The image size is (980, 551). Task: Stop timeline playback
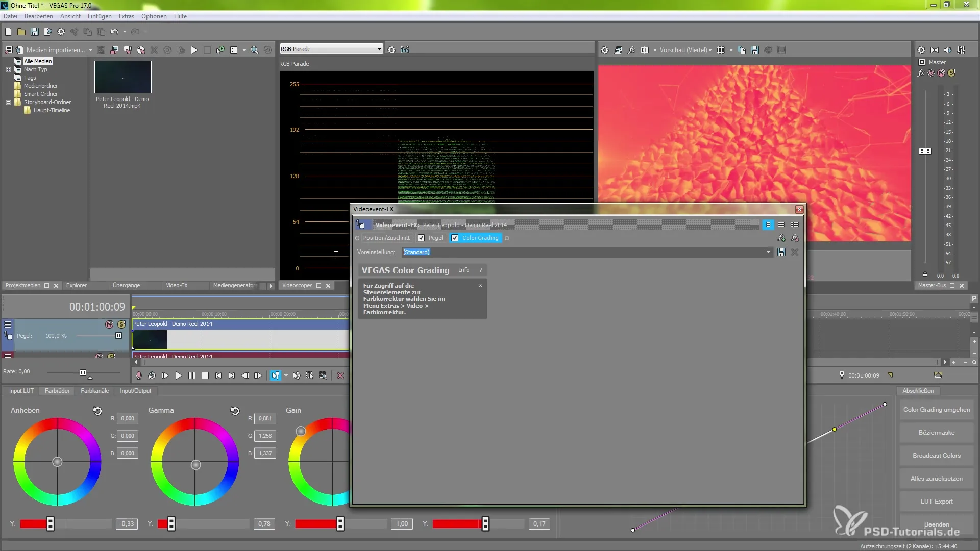click(x=205, y=375)
